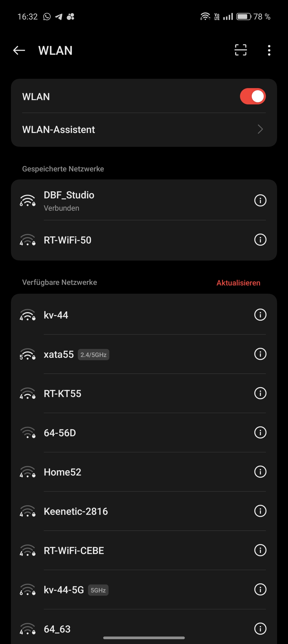Open WLAN-Assistent chevron
The height and width of the screenshot is (644, 288).
click(x=260, y=129)
